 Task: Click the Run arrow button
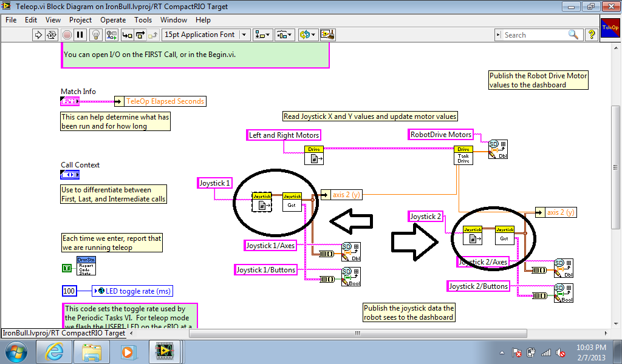(38, 35)
